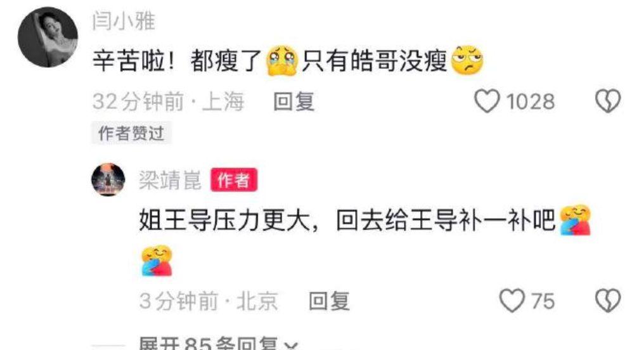Click the 1028 like count
The width and height of the screenshot is (644, 350).
tap(531, 101)
